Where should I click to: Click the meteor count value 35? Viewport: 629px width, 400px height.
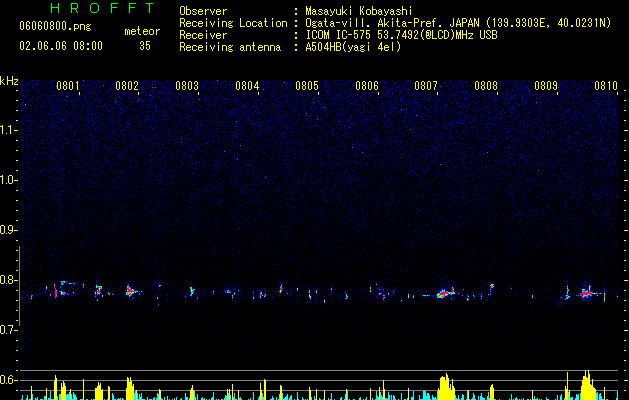[145, 46]
